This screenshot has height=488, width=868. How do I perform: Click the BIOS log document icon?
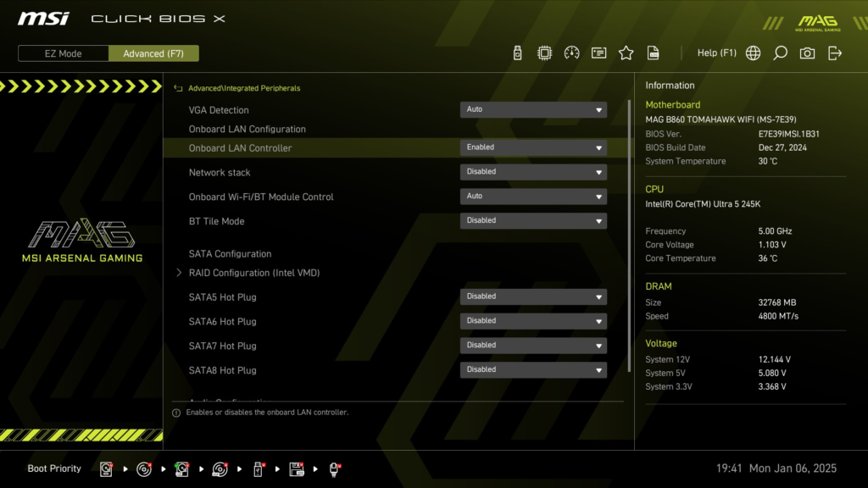click(x=653, y=53)
